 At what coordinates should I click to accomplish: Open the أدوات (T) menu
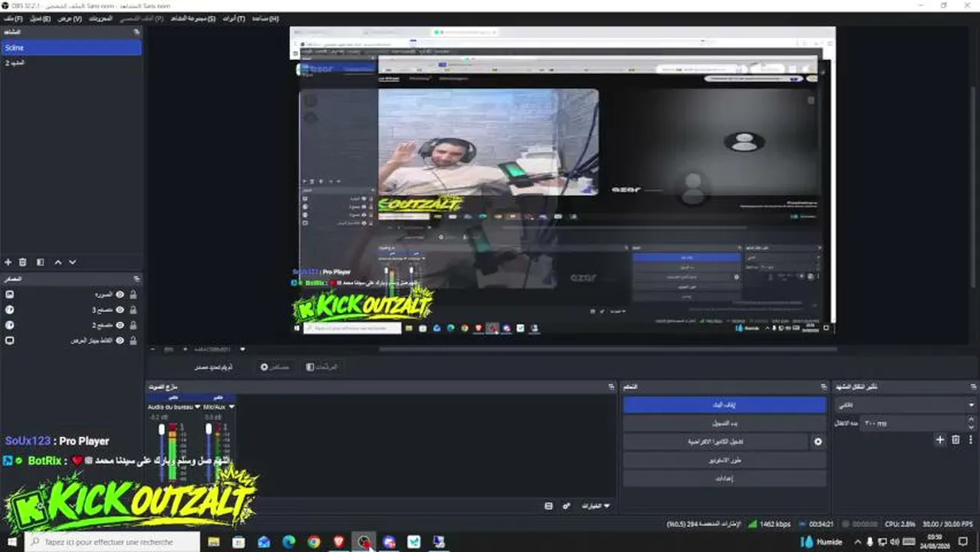pyautogui.click(x=234, y=18)
